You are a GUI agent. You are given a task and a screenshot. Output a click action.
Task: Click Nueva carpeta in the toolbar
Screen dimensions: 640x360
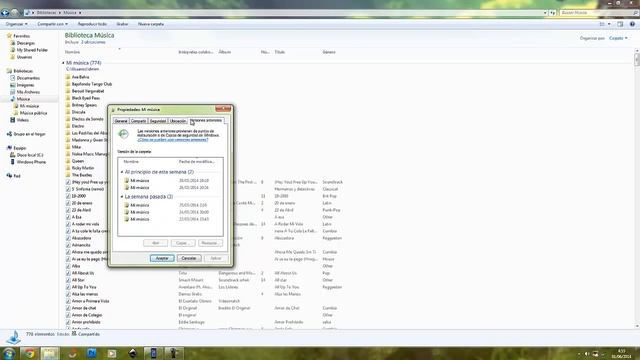point(151,24)
